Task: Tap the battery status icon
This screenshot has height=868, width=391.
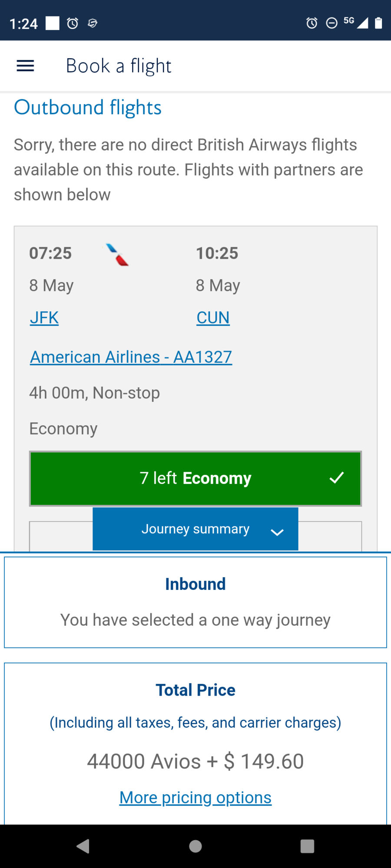Action: (x=378, y=23)
